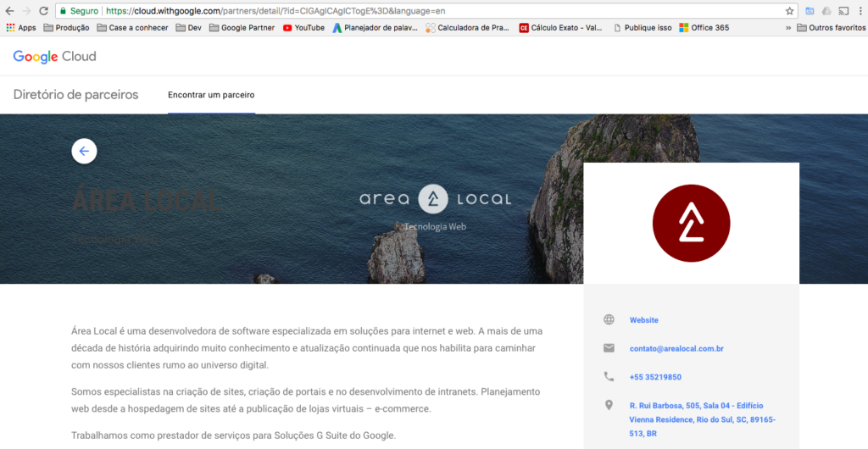Click paragraph starting 'Somos especialistas na criação'
This screenshot has width=868, height=449.
click(305, 401)
